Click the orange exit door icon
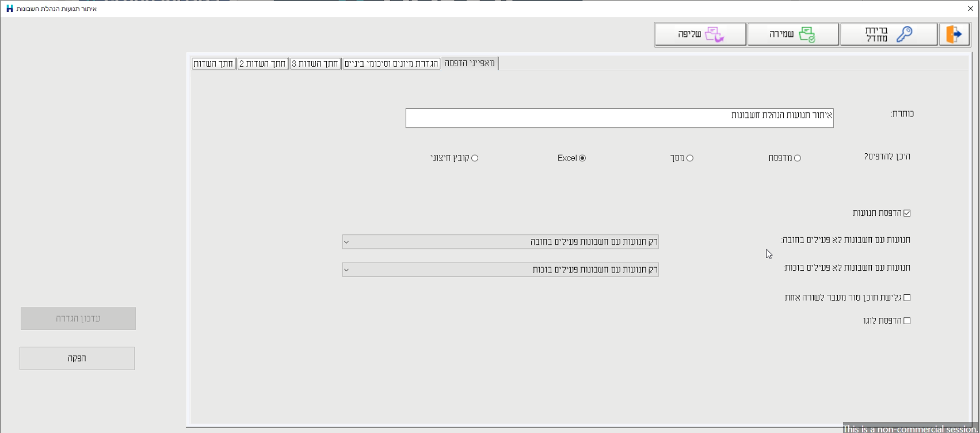 coord(955,35)
